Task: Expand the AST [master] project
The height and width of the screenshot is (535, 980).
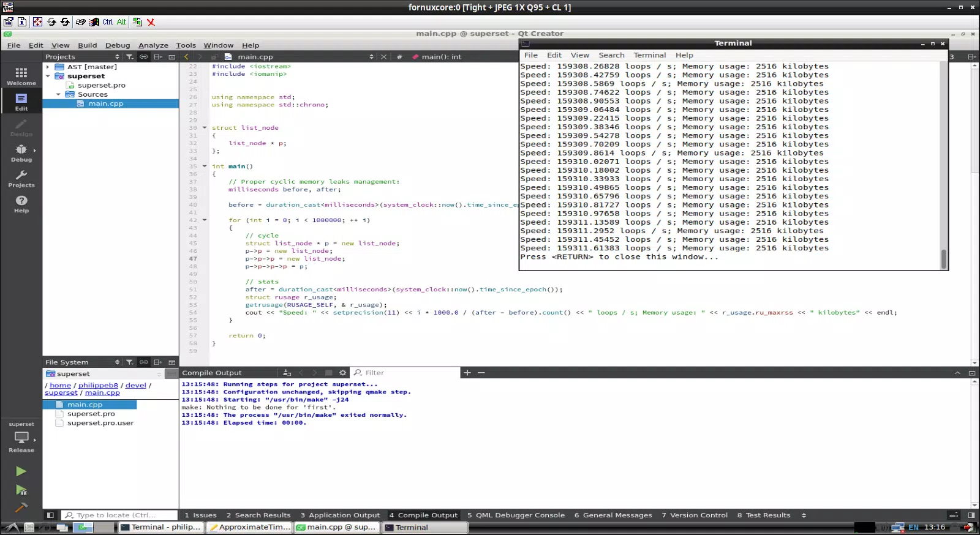Action: point(48,67)
